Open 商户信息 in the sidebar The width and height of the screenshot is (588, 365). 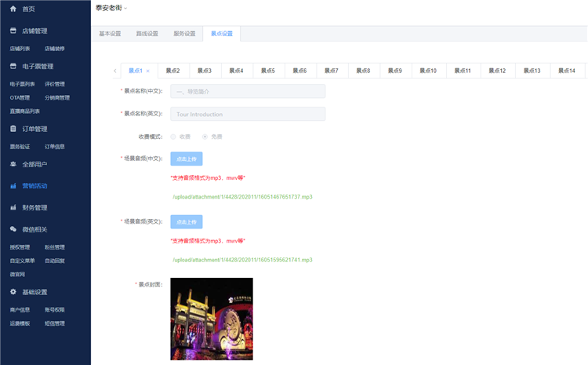(20, 310)
